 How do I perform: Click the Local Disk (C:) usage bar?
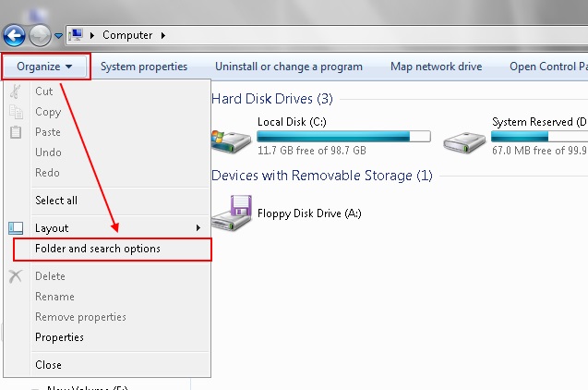point(343,136)
